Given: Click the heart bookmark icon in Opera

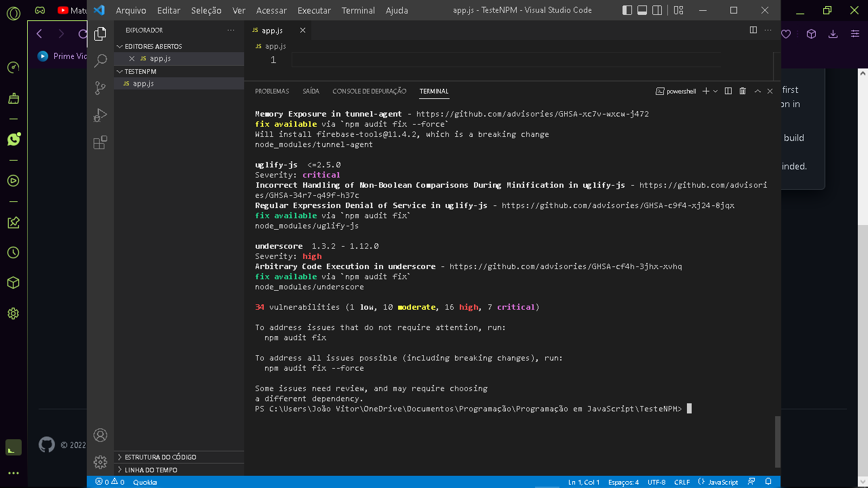Looking at the screenshot, I should pyautogui.click(x=787, y=34).
